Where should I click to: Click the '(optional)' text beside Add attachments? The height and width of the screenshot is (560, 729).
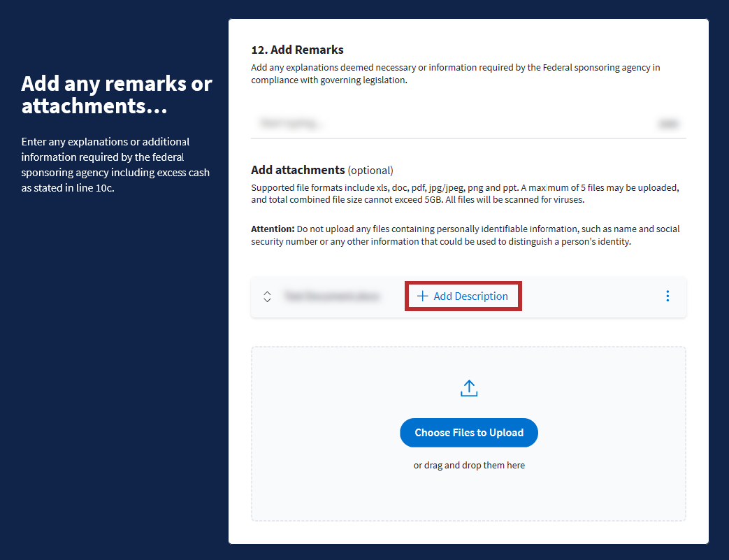370,170
